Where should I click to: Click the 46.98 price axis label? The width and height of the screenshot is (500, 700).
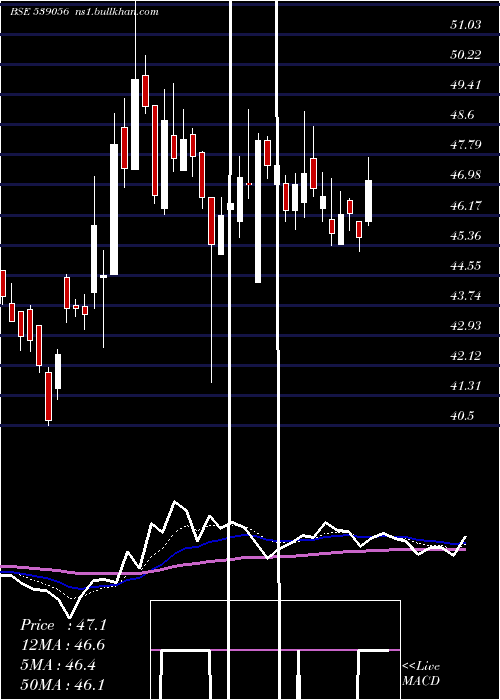pos(466,175)
